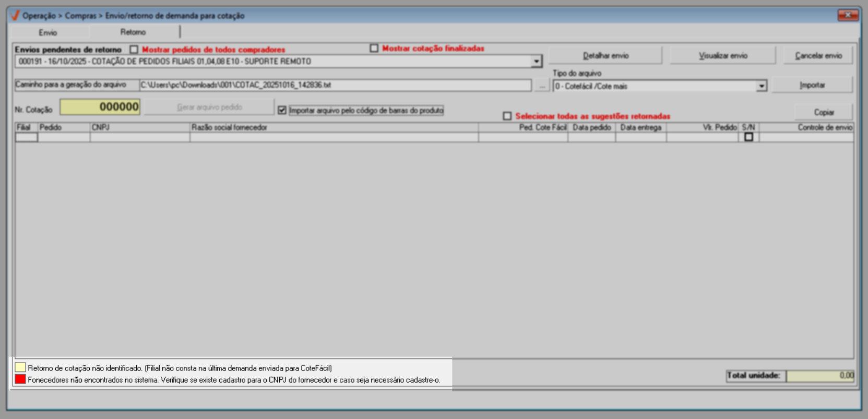Switch to the Envio tab
This screenshot has width=868, height=419.
tap(48, 32)
